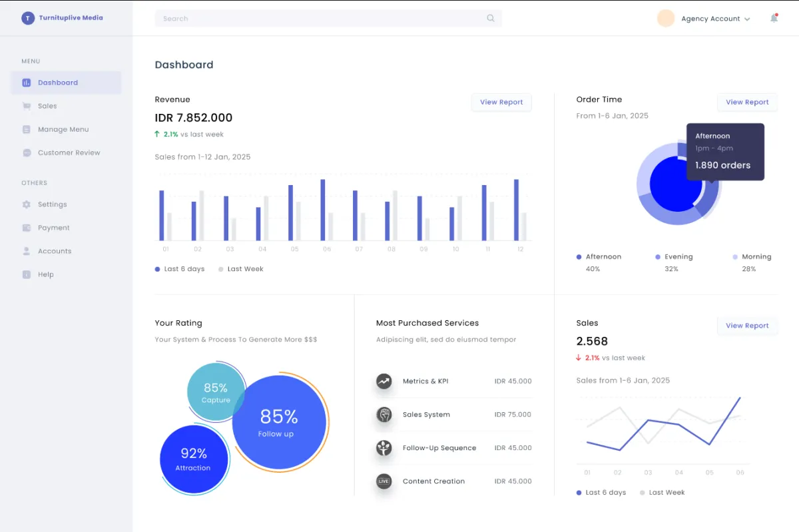Expand the Agency Account dropdown chevron
Screen dimensions: 799x532
point(747,19)
